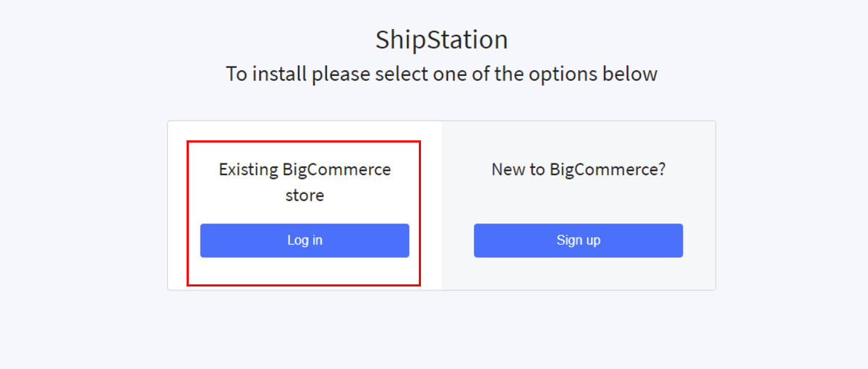Click "BigCommerce" in the left panel heading
This screenshot has height=369, width=868.
click(336, 170)
